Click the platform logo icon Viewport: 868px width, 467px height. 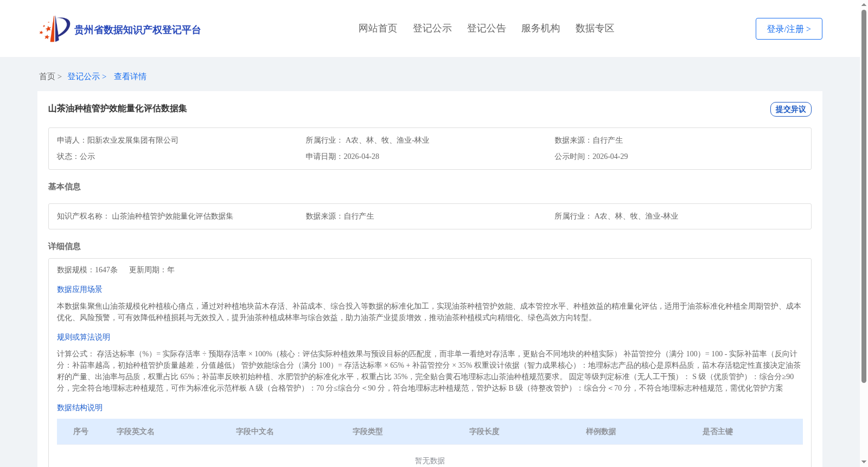click(55, 29)
